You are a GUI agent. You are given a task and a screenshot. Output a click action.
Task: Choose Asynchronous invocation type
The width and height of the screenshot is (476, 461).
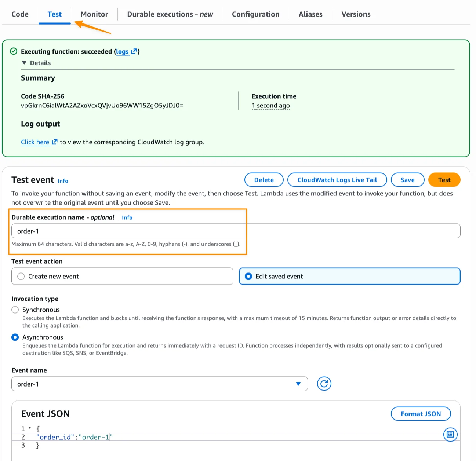click(15, 337)
